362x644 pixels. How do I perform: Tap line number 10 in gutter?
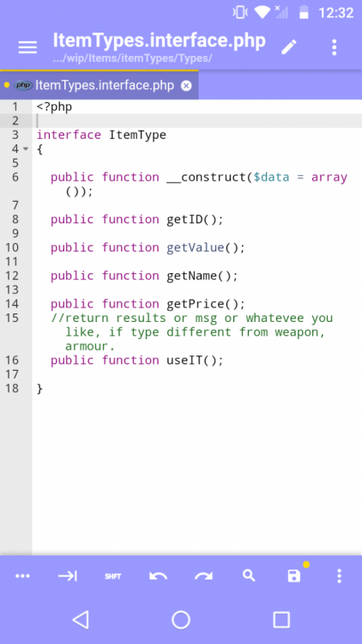click(x=12, y=247)
